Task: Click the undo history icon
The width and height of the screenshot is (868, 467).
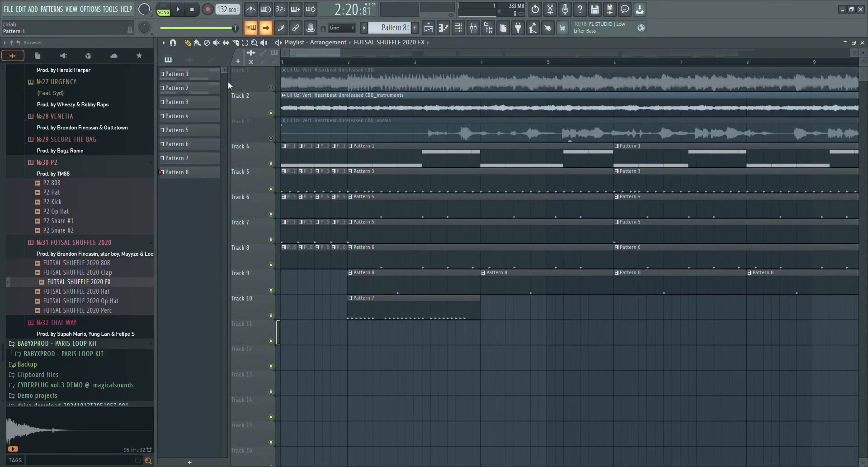Action: tap(535, 9)
